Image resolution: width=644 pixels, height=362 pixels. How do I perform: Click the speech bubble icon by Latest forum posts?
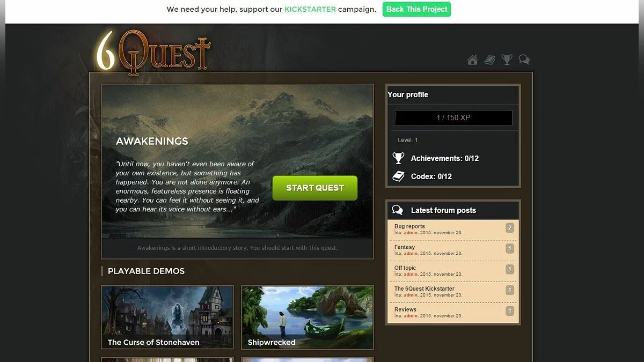tap(398, 210)
